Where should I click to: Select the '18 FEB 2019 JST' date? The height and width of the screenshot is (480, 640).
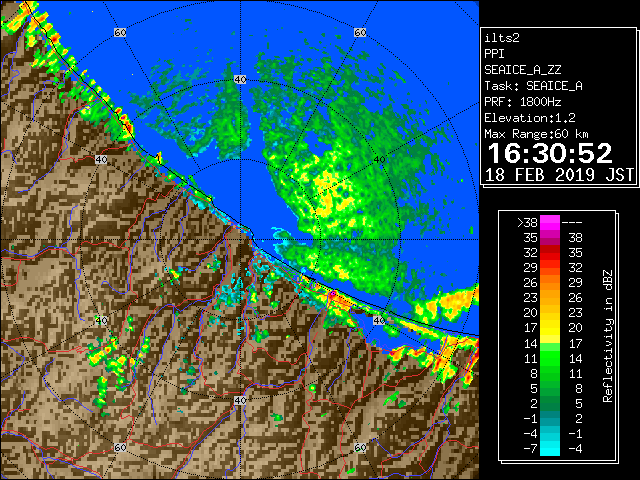(x=559, y=175)
